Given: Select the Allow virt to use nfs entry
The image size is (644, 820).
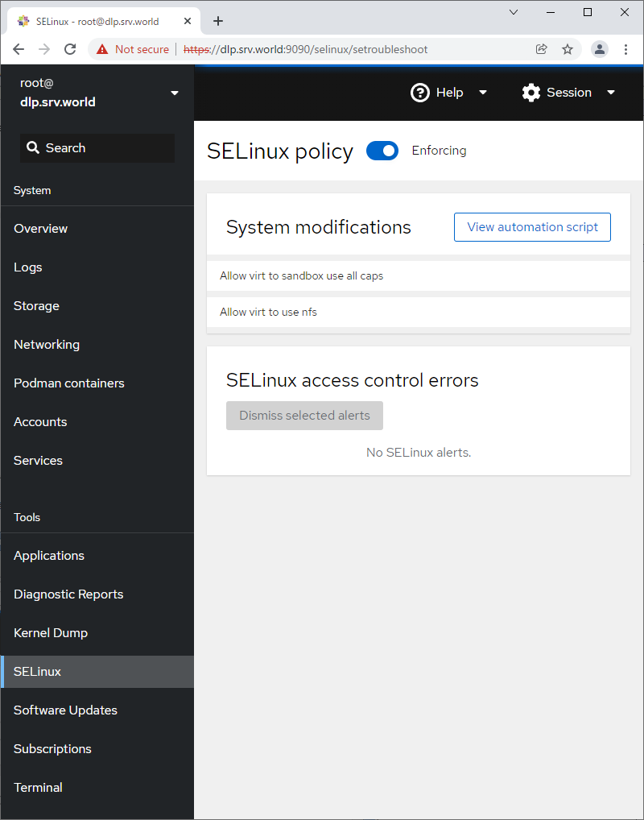Looking at the screenshot, I should tap(269, 313).
